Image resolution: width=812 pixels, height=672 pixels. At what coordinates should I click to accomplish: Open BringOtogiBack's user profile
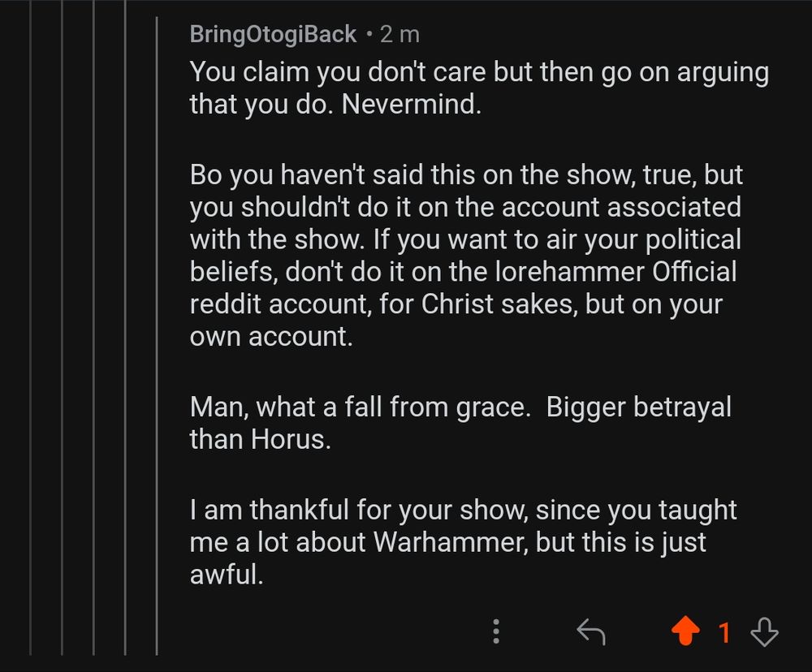(x=272, y=34)
